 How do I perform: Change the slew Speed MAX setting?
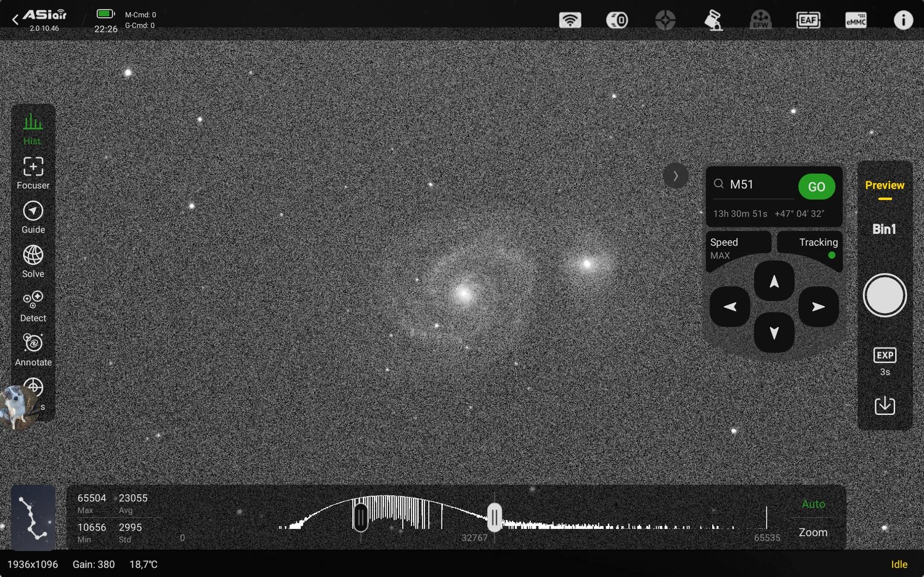(738, 248)
